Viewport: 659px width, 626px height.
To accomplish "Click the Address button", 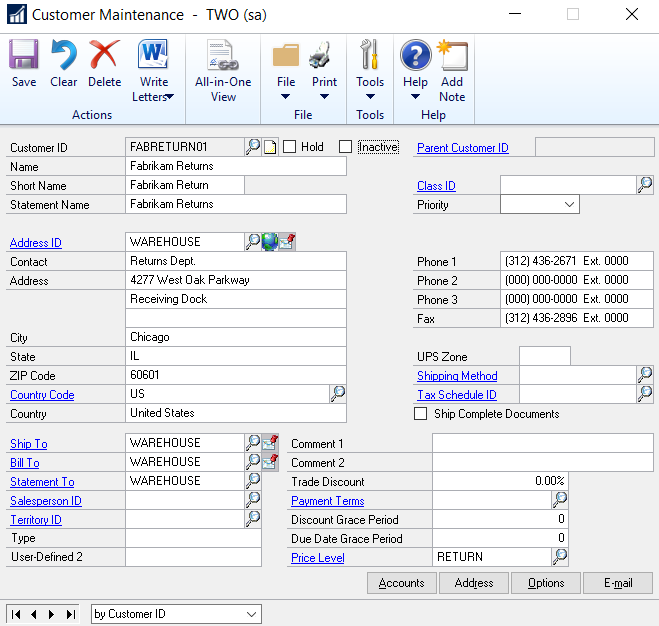I will [474, 583].
